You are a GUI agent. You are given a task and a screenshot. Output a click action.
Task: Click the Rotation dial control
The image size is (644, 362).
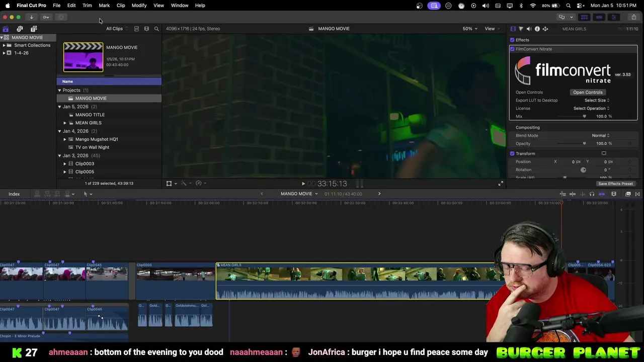583,170
